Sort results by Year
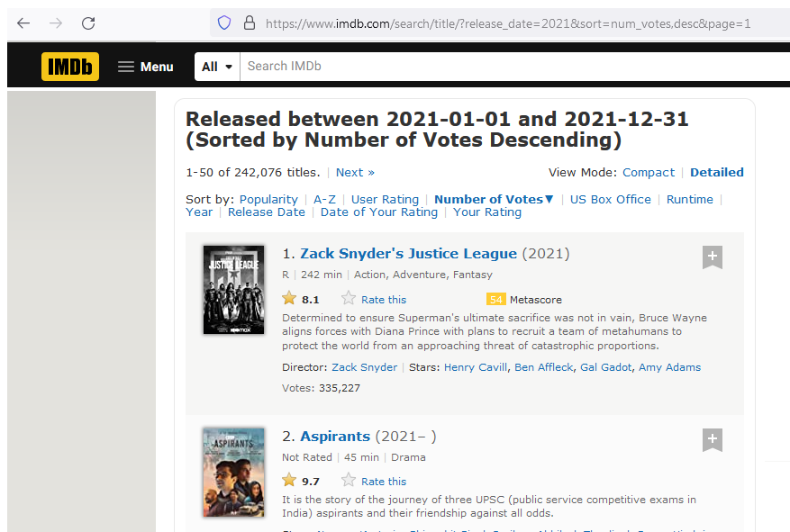Screen dimensions: 790x532 pos(199,212)
